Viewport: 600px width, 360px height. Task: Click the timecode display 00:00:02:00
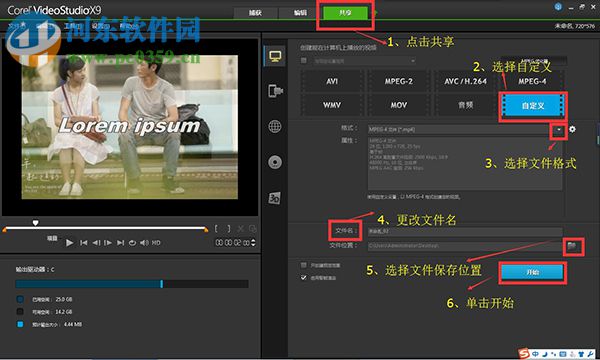[x=233, y=243]
